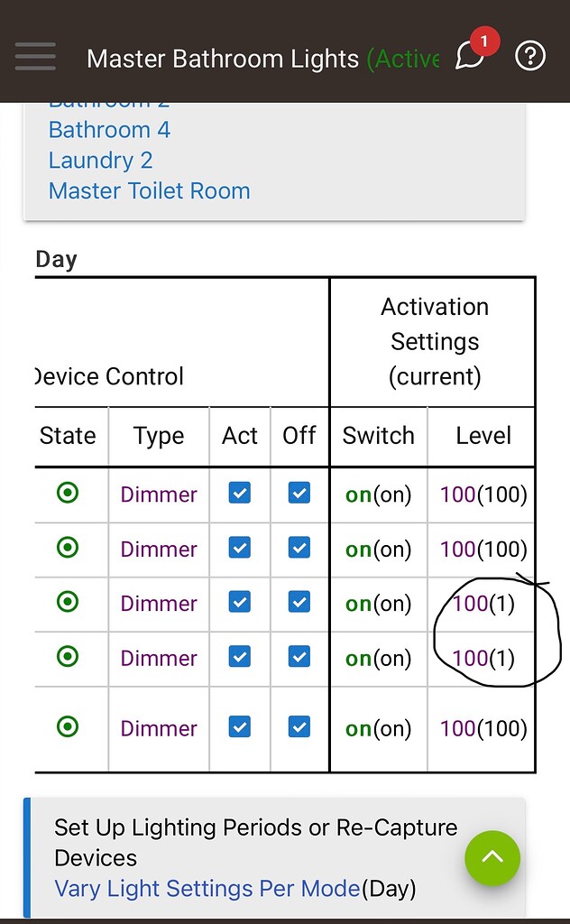Image resolution: width=570 pixels, height=924 pixels.
Task: Tap the notification badge showing 1
Action: click(484, 41)
